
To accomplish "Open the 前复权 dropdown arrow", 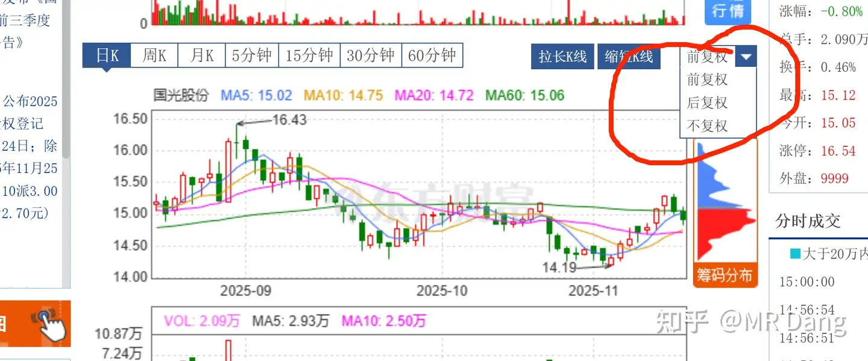I will pyautogui.click(x=746, y=57).
